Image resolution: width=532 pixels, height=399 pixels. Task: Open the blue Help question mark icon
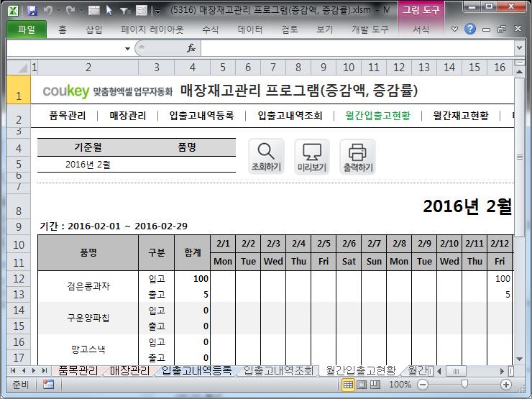(x=470, y=29)
